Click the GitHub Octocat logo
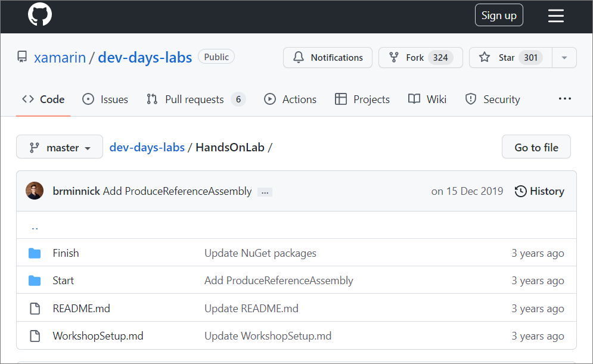This screenshot has width=593, height=364. (x=40, y=15)
